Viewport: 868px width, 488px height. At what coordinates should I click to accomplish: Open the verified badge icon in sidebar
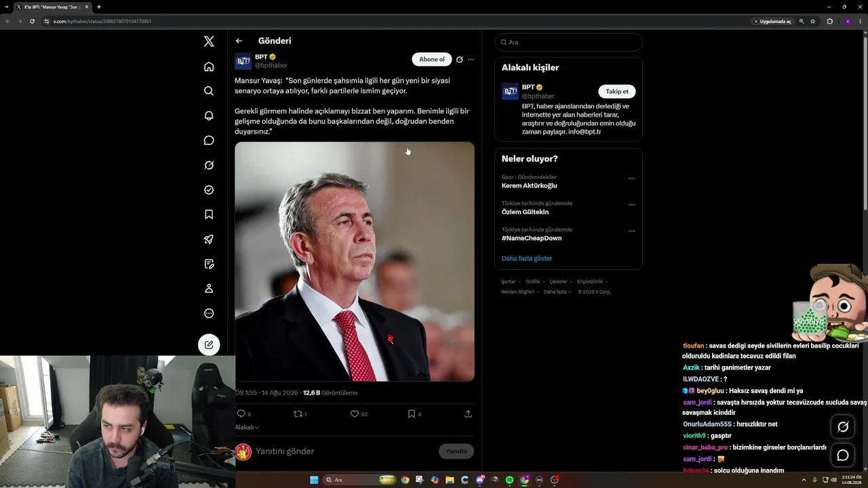209,190
